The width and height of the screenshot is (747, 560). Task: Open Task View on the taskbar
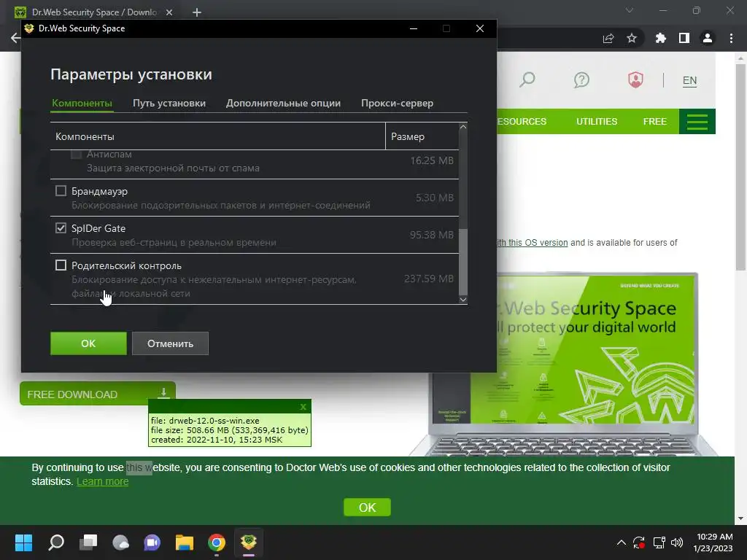[88, 542]
